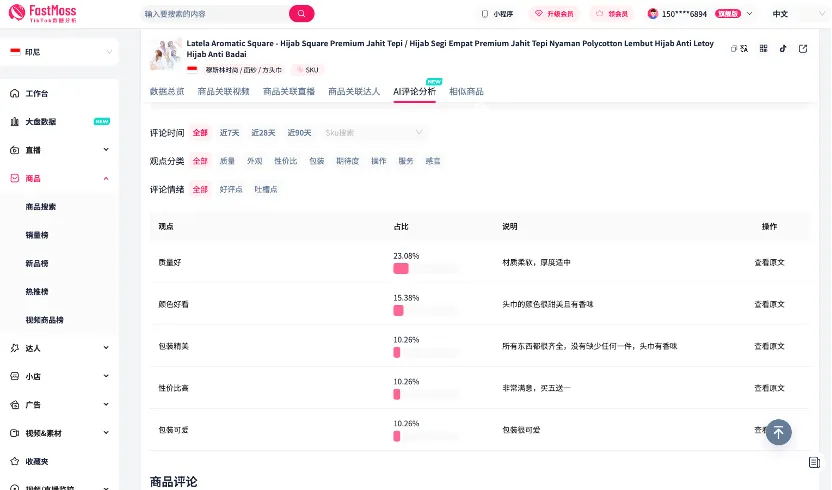832x490 pixels.
Task: Select 包装 viewpoint category
Action: pyautogui.click(x=317, y=161)
